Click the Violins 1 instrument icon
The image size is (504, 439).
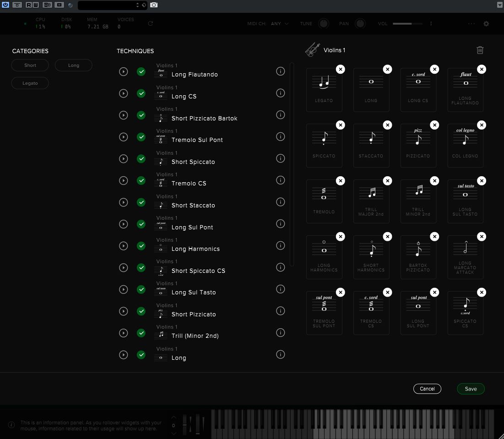tap(313, 50)
